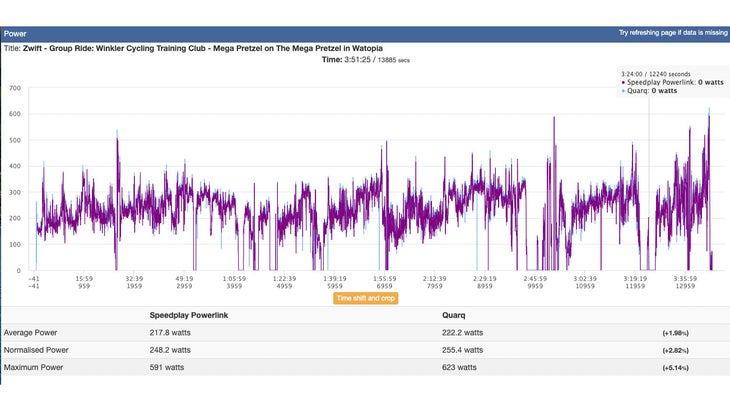The image size is (730, 411).
Task: Select the ride title text beginning 'Zwift - Group Ride'
Action: pyautogui.click(x=203, y=48)
